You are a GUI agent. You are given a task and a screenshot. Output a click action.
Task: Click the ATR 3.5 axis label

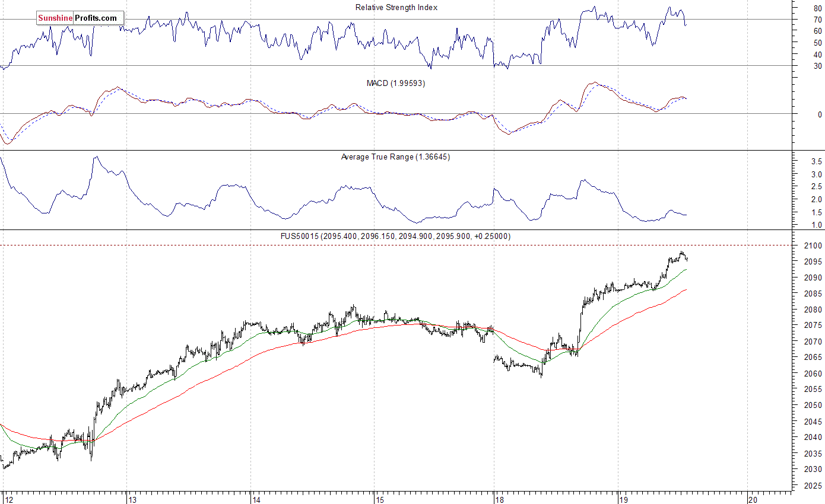pyautogui.click(x=817, y=161)
